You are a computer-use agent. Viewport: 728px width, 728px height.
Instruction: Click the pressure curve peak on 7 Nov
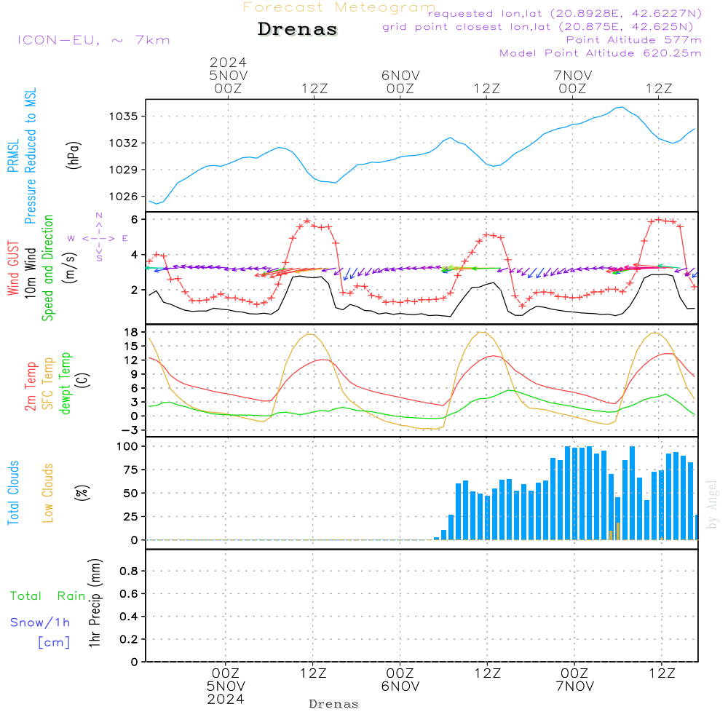(x=622, y=107)
